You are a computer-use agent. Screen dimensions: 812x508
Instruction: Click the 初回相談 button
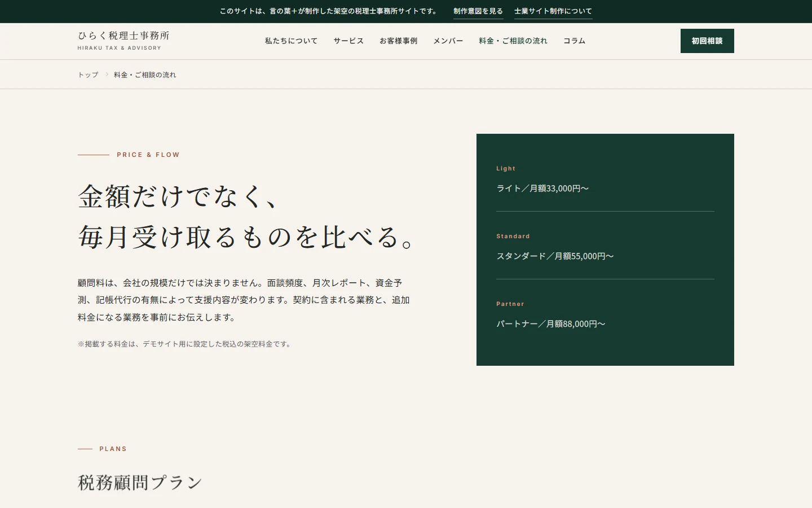coord(707,41)
